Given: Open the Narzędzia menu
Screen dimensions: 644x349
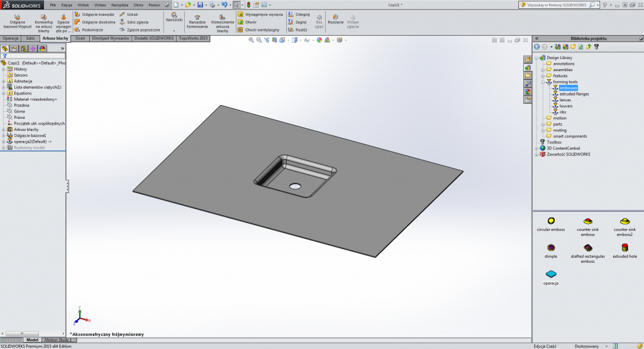Looking at the screenshot, I should (x=119, y=4).
